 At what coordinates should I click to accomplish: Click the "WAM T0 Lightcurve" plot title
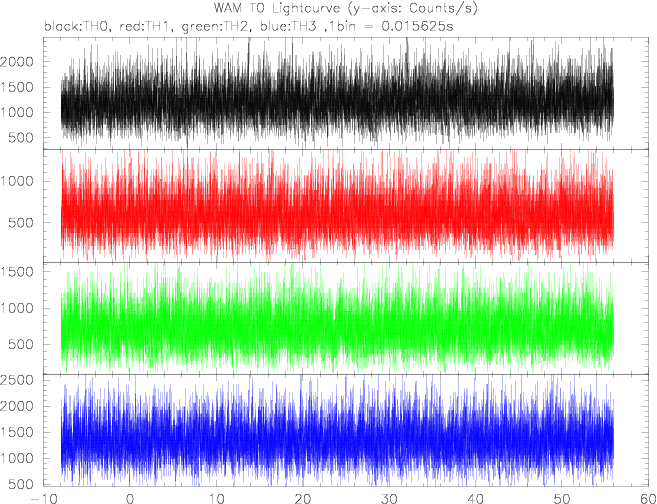click(x=277, y=8)
